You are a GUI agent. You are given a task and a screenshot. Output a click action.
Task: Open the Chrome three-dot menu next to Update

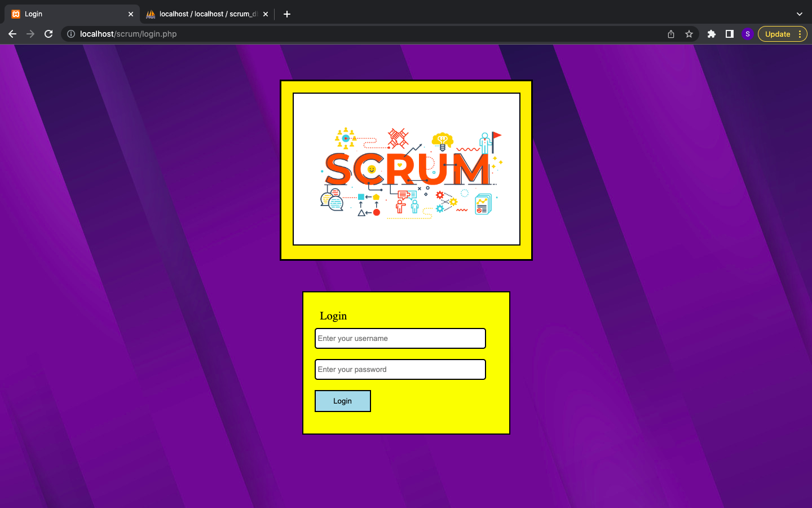[x=800, y=34]
